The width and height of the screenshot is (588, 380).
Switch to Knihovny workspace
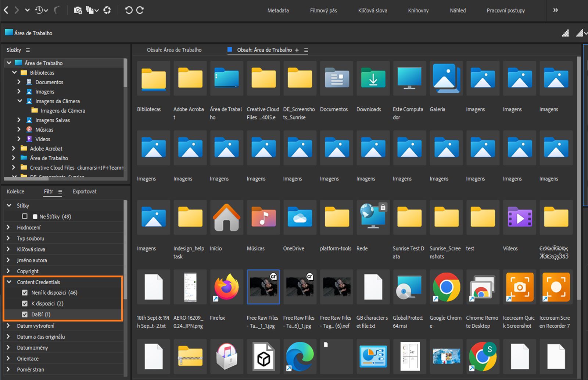418,10
